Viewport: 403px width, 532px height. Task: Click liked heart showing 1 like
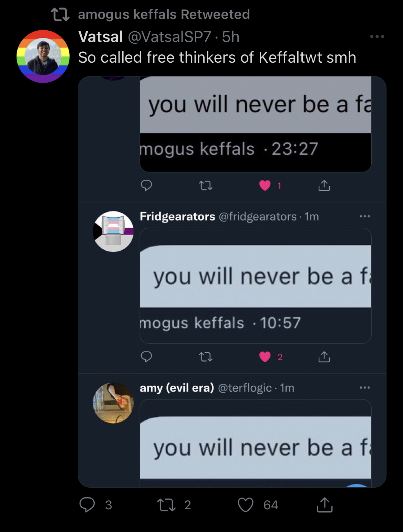tap(265, 186)
